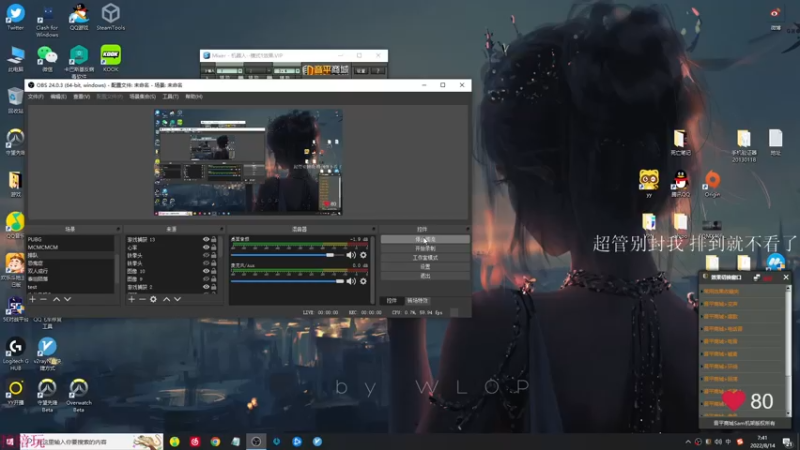Toggle visibility of the 心率 source
Image resolution: width=800 pixels, height=450 pixels.
206,247
